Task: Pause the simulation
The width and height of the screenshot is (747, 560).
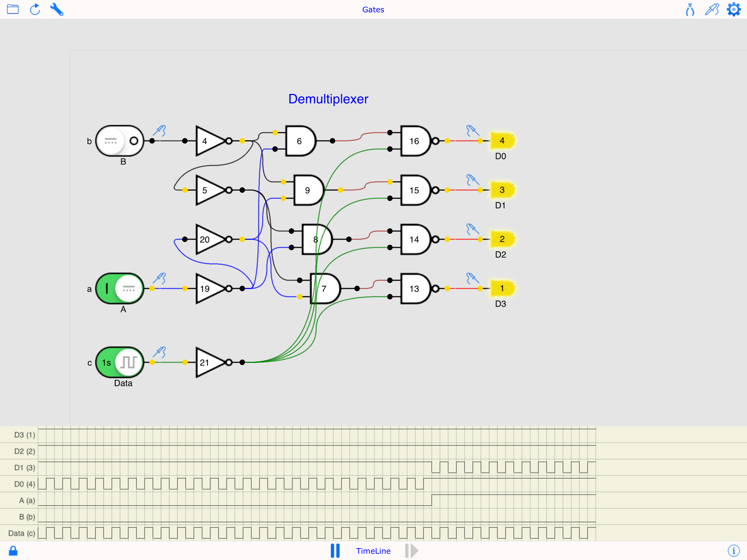Action: point(335,550)
